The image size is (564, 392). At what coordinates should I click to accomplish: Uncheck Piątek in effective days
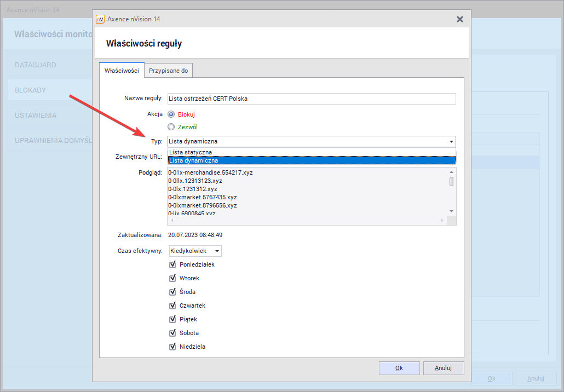click(x=173, y=319)
